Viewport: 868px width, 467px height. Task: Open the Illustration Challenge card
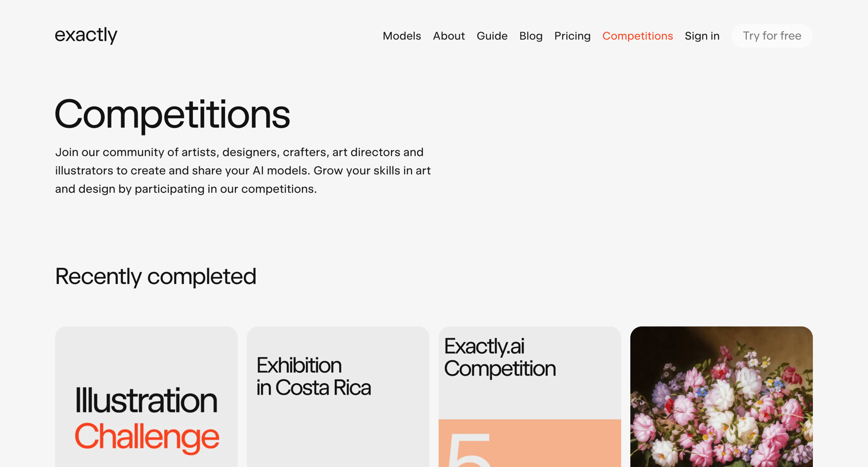(146, 397)
